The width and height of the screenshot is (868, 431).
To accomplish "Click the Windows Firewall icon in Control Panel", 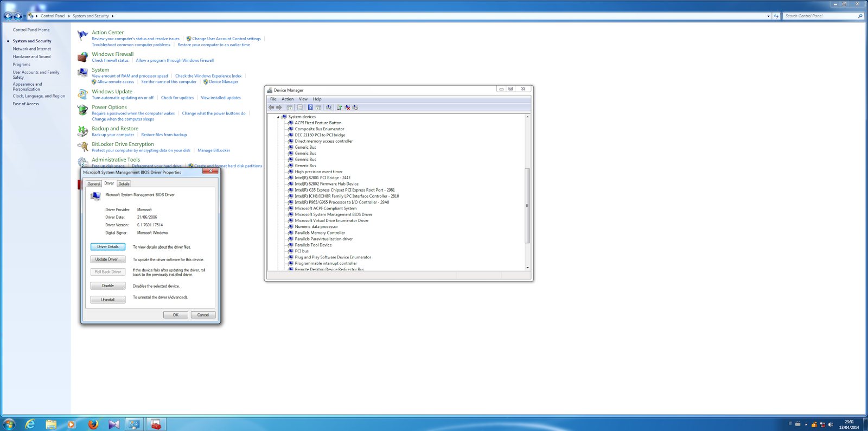I will [x=82, y=57].
